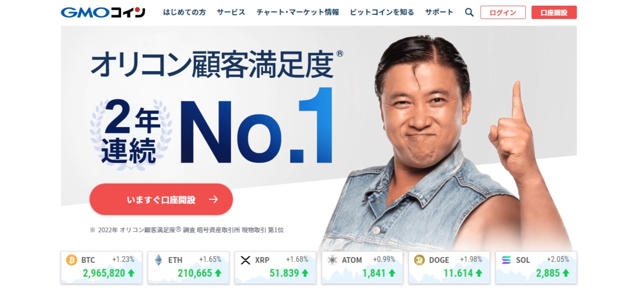
Task: Click the ATOM cosmos icon
Action: 333,260
